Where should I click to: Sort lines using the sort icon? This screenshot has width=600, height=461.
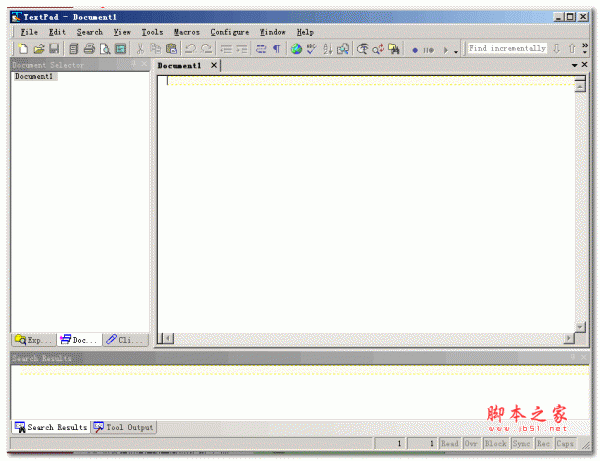327,49
